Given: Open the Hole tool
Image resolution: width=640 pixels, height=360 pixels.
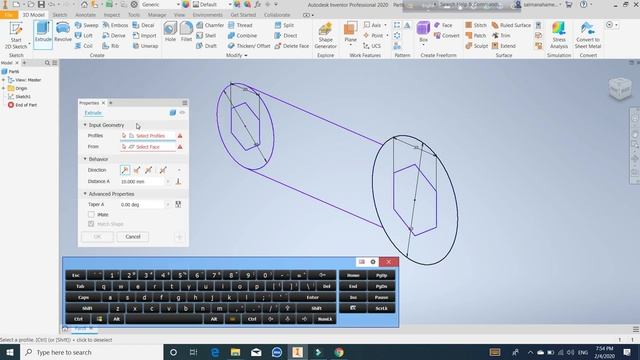Looking at the screenshot, I should point(170,33).
